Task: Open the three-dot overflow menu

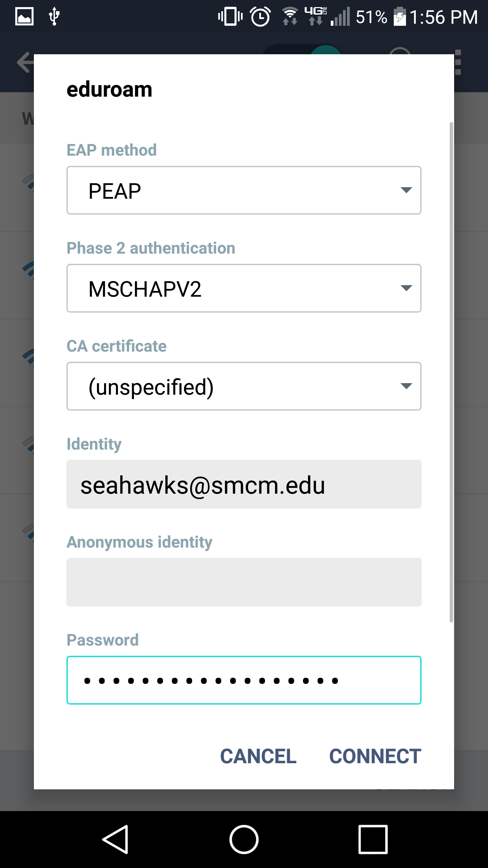Action: 458,62
